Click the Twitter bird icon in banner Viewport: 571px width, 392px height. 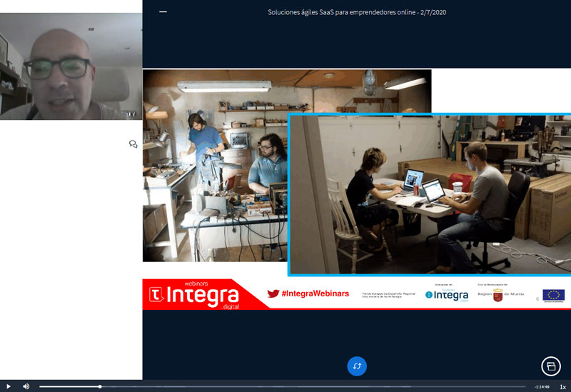pyautogui.click(x=273, y=293)
